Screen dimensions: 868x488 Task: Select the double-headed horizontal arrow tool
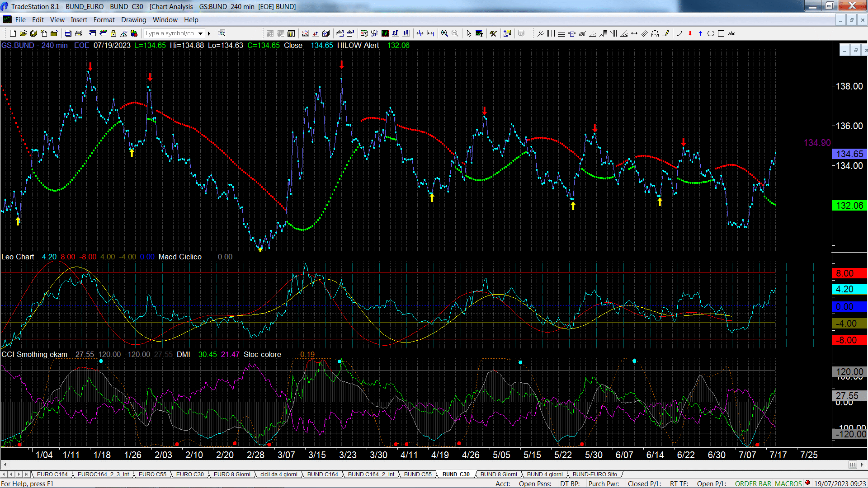point(634,33)
